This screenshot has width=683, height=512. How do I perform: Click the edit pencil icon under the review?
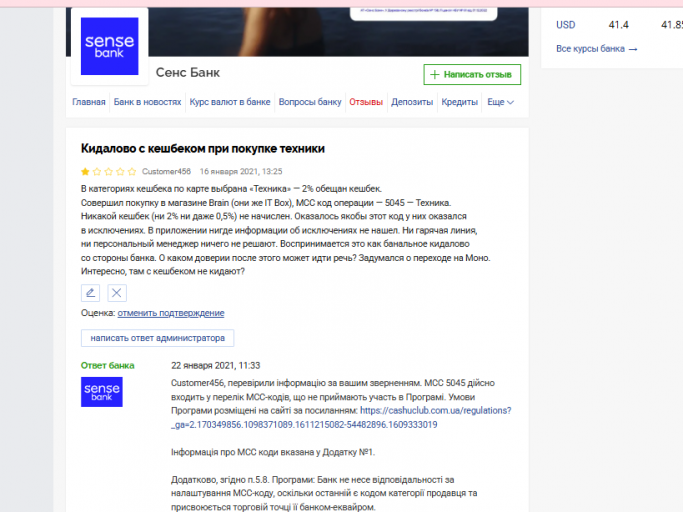(x=91, y=293)
